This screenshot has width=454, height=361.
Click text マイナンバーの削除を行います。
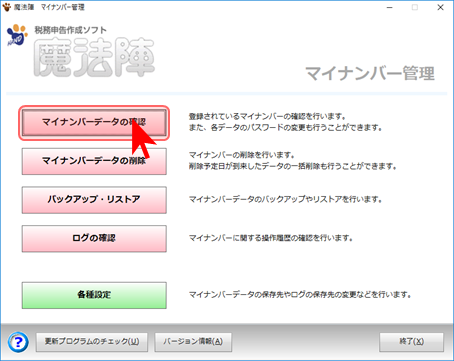click(x=242, y=155)
